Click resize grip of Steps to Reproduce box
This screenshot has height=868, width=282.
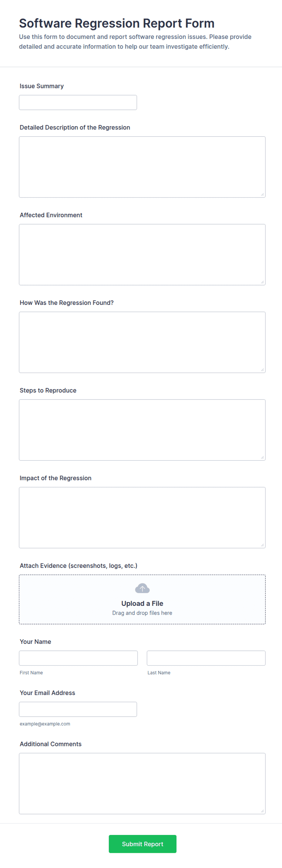(x=263, y=457)
